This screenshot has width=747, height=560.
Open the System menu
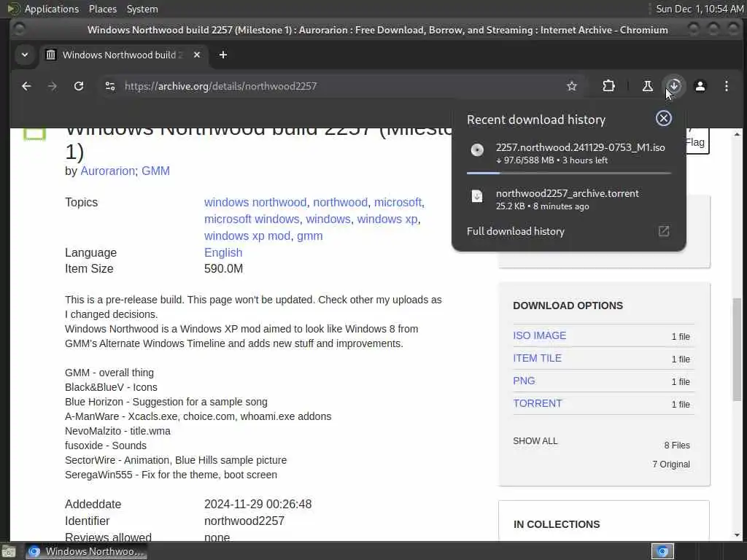[142, 9]
